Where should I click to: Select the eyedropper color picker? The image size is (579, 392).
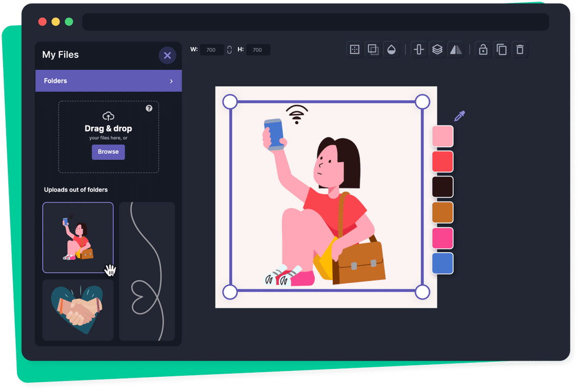click(460, 116)
